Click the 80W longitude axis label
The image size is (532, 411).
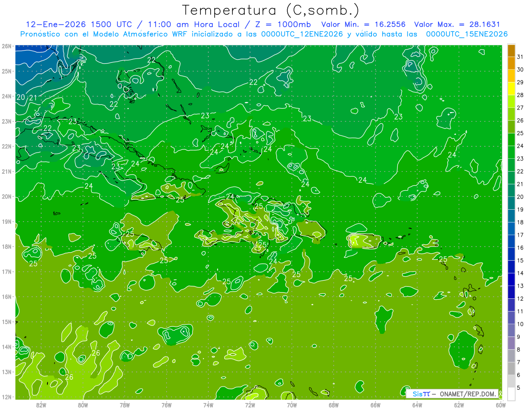pos(83,405)
